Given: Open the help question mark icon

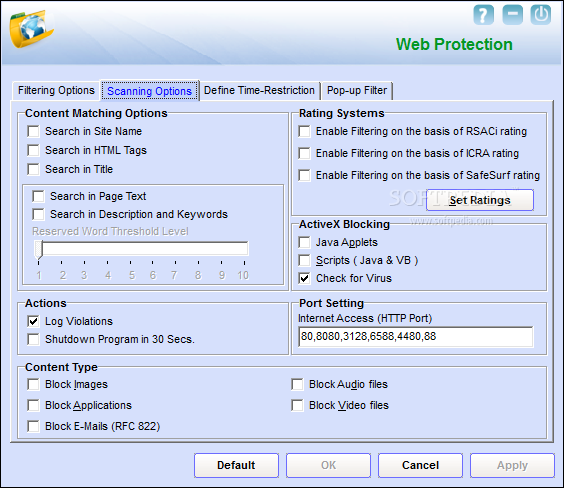Looking at the screenshot, I should (483, 15).
